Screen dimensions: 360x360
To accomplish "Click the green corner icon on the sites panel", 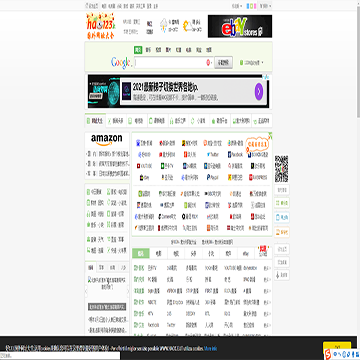I will pos(270,135).
